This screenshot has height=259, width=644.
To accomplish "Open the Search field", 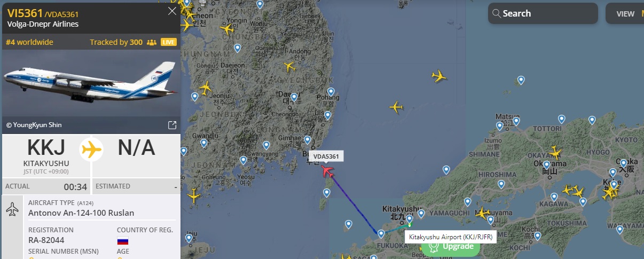I will [543, 13].
